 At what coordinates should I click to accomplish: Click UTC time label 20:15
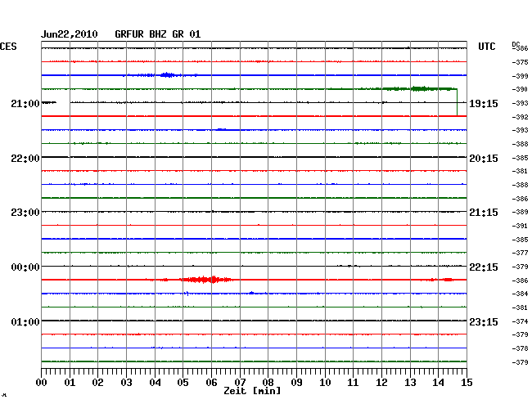tap(484, 159)
